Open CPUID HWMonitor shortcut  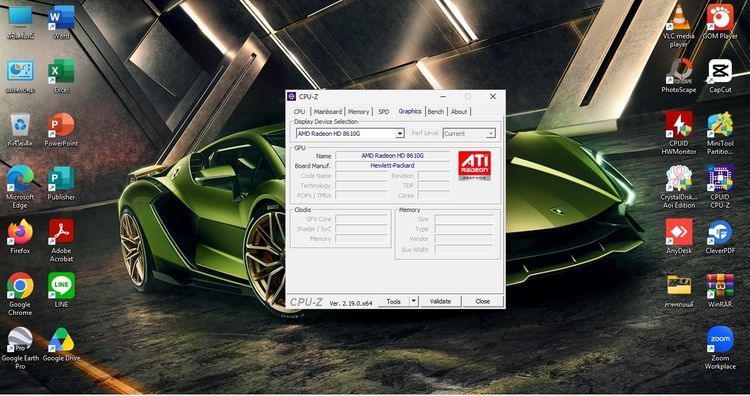(x=679, y=133)
